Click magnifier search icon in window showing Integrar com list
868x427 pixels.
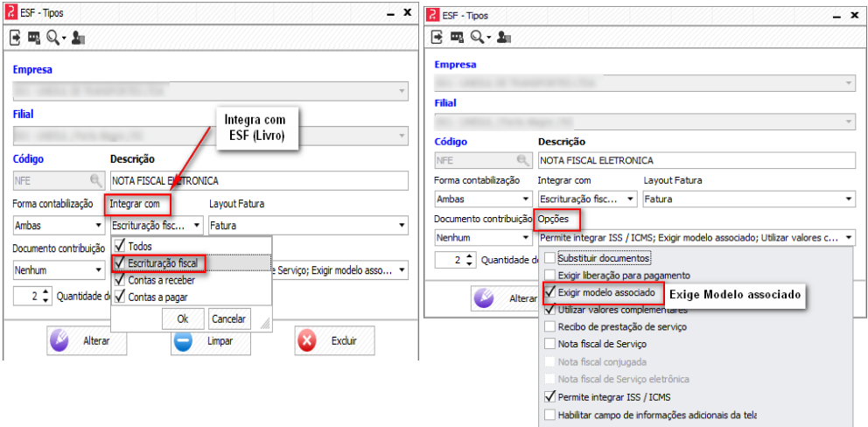pos(52,38)
